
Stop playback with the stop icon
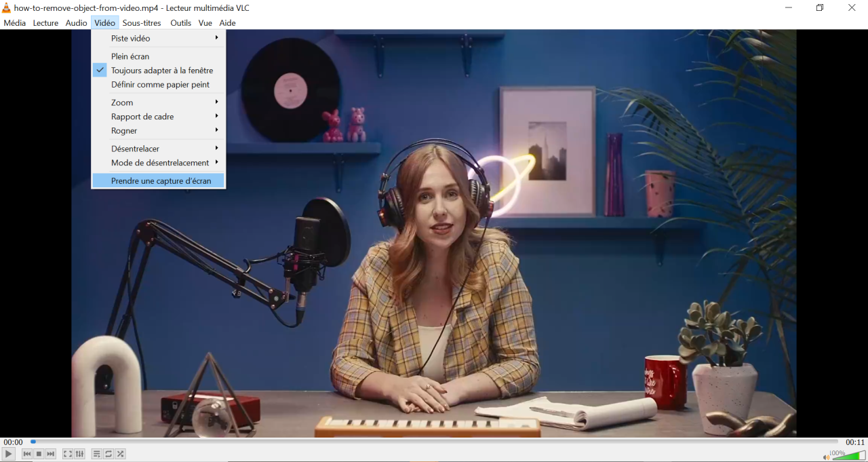coord(39,454)
